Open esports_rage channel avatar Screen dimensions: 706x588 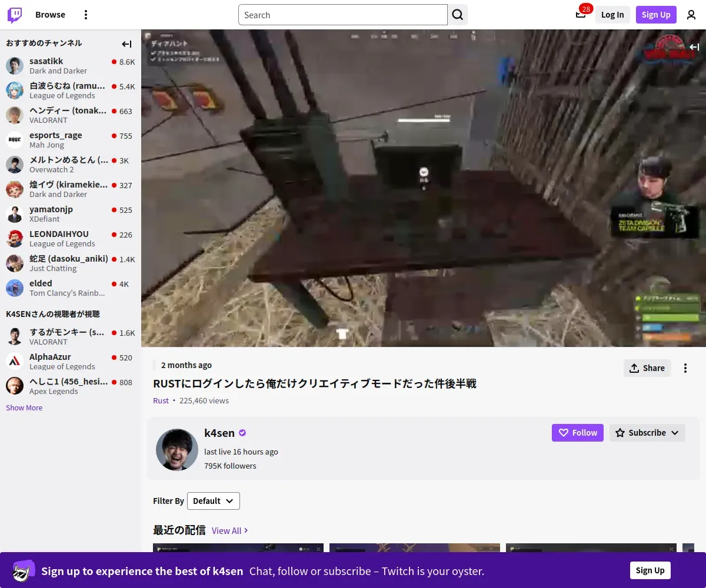pyautogui.click(x=15, y=140)
